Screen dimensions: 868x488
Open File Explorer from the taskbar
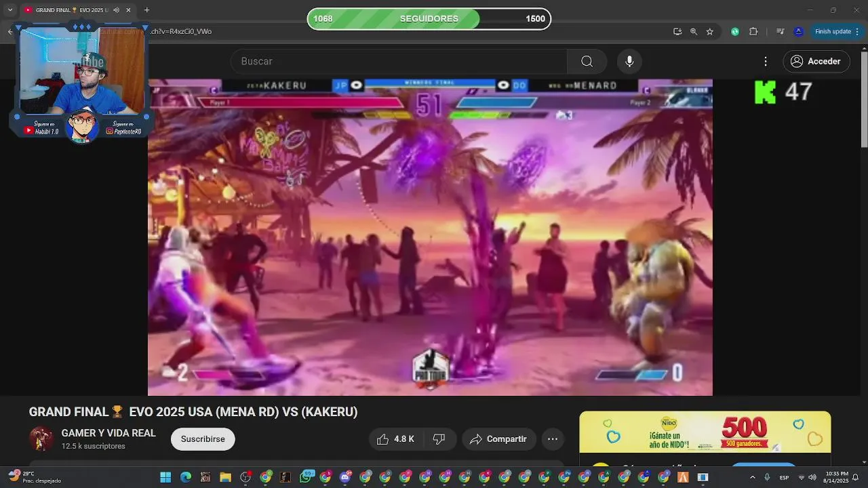tap(225, 477)
